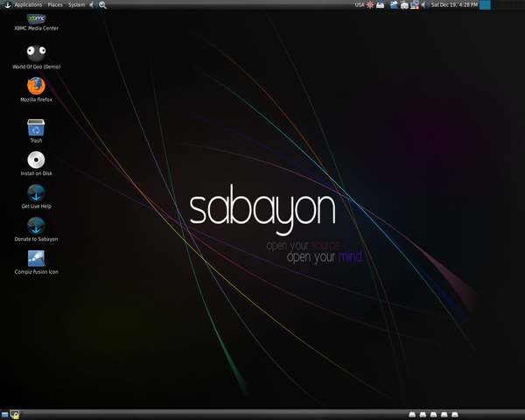Open calendar from Sat Dec 19 clock
Screen dimensions: 525x420
tap(454, 5)
